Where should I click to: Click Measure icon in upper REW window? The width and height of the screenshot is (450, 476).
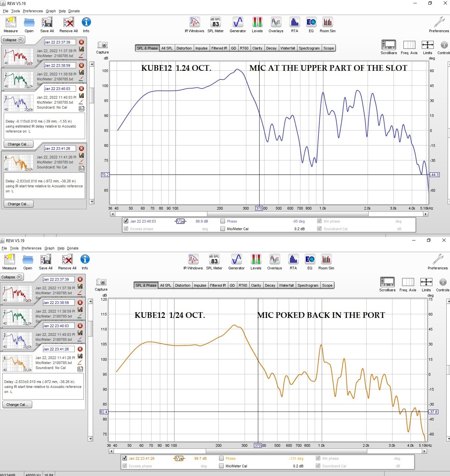[x=11, y=22]
